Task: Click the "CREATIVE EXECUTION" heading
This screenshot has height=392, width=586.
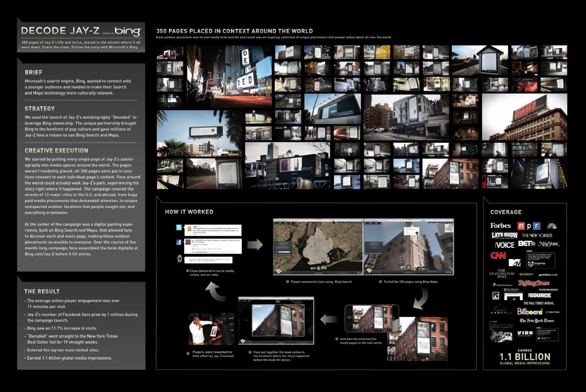Action: [57, 151]
